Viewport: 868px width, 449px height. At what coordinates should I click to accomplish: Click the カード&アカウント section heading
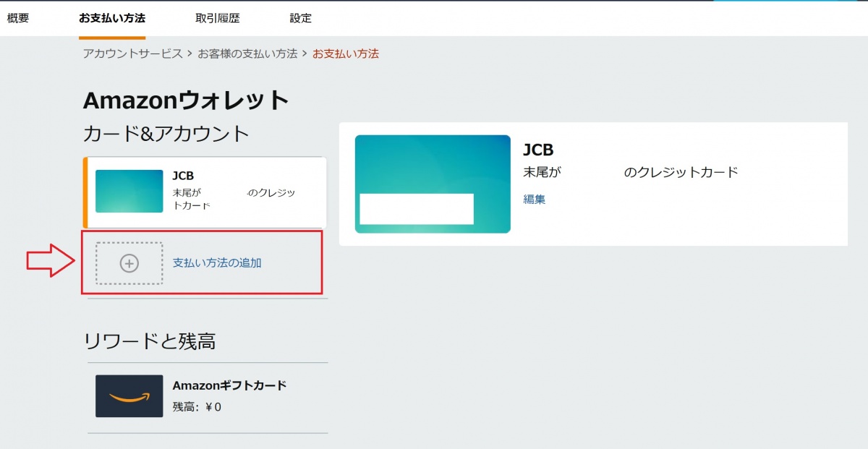tap(166, 134)
